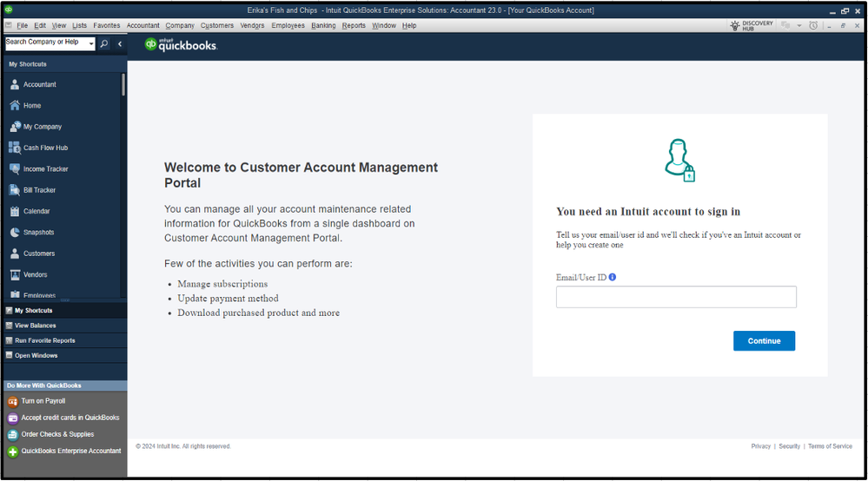This screenshot has width=868, height=481.
Task: Open the Company menu
Action: [x=180, y=25]
